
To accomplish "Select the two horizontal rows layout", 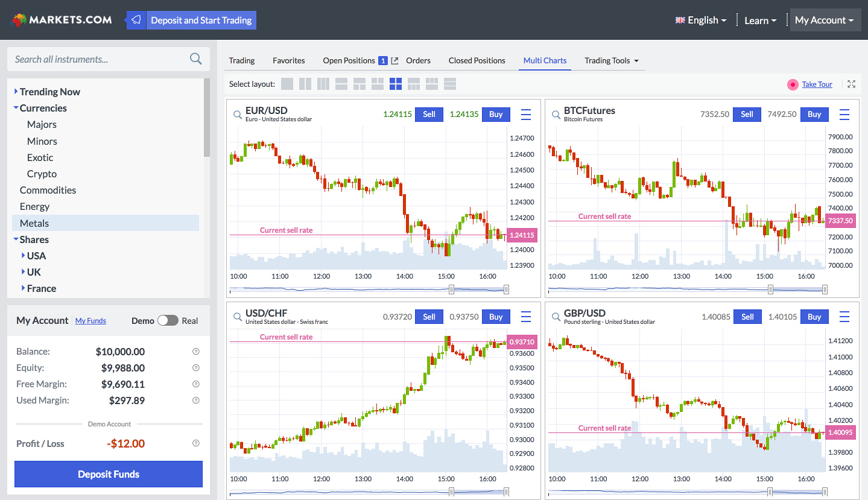I will [x=341, y=84].
